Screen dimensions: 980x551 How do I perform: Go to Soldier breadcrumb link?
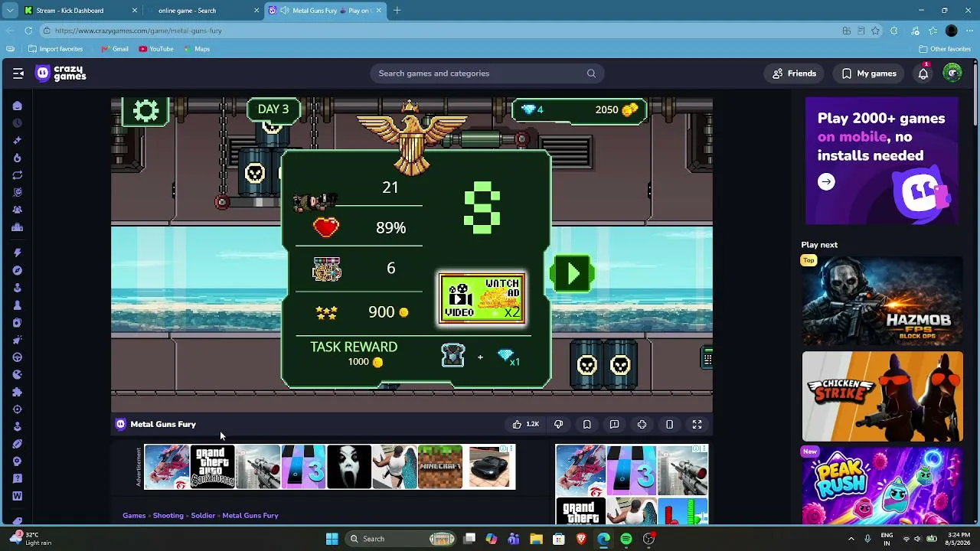(x=203, y=516)
